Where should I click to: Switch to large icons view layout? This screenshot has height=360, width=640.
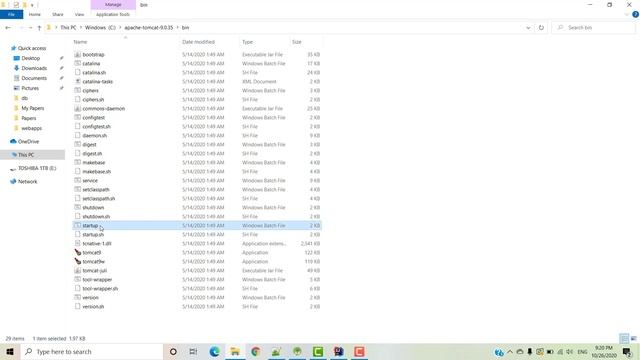click(x=633, y=338)
